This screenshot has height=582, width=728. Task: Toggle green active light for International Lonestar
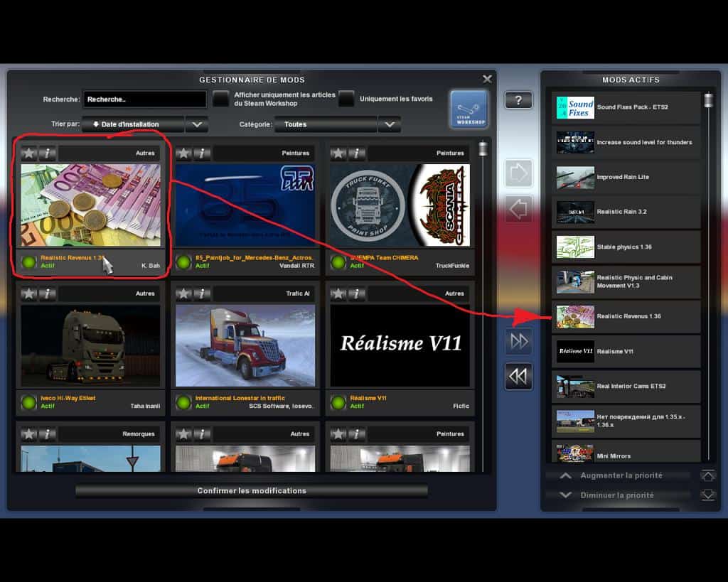(183, 402)
